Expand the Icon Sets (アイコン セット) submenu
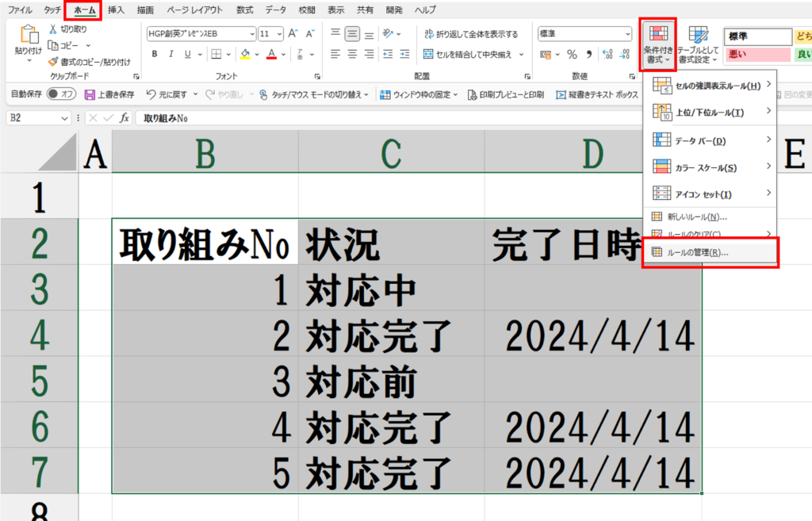This screenshot has height=521, width=812. (710, 194)
